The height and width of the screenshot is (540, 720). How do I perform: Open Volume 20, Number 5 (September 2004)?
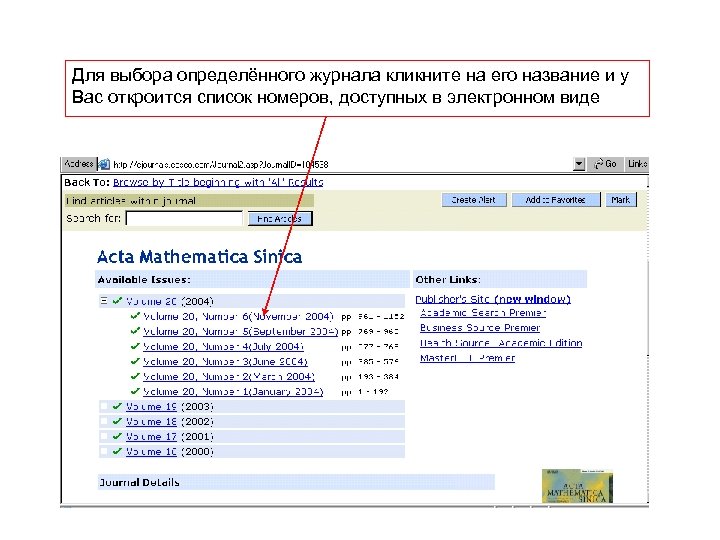tap(241, 332)
